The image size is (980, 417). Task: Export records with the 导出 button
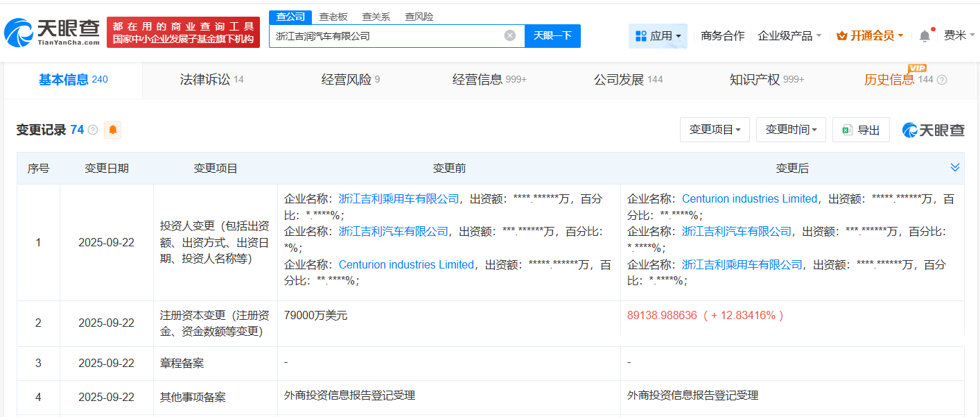click(x=861, y=130)
